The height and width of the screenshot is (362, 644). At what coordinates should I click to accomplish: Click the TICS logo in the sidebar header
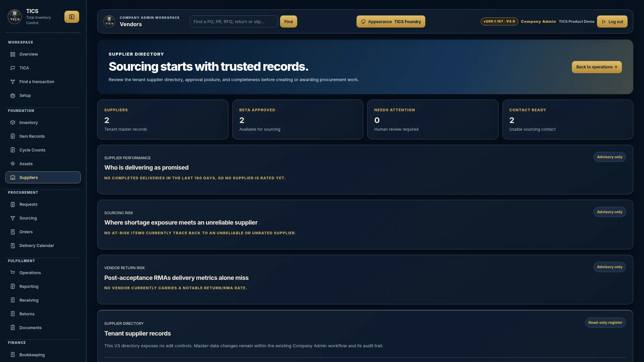(x=15, y=17)
